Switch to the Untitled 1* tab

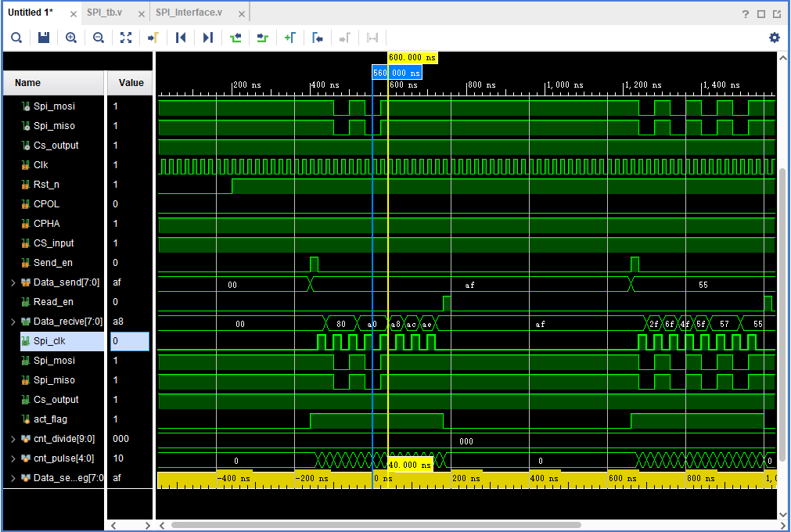point(31,13)
